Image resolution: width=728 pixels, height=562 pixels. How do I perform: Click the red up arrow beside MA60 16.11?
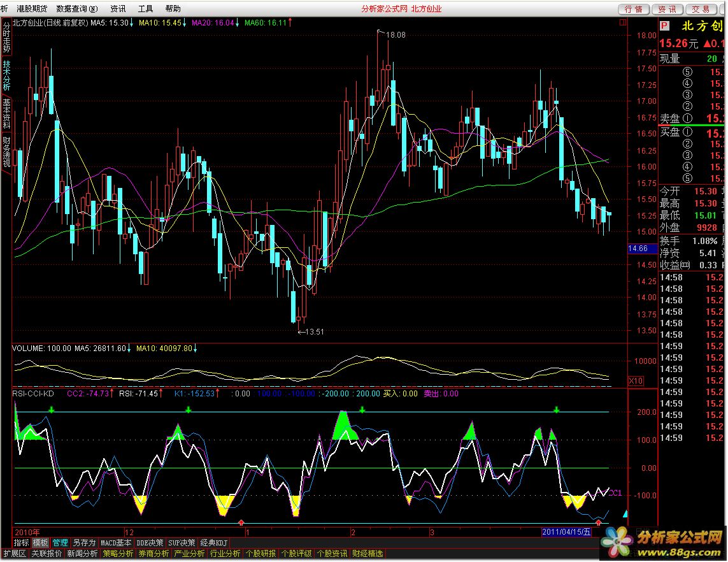pyautogui.click(x=290, y=23)
